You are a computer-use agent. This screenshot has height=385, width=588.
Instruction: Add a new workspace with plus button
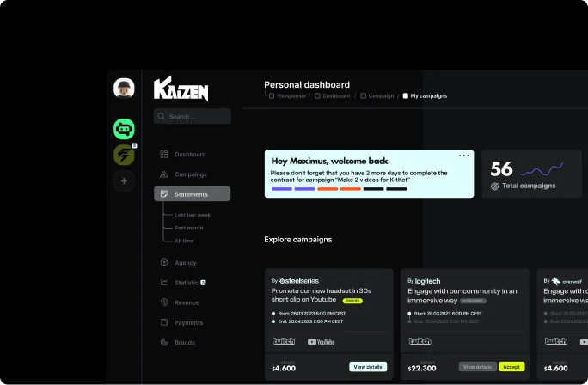pyautogui.click(x=124, y=181)
